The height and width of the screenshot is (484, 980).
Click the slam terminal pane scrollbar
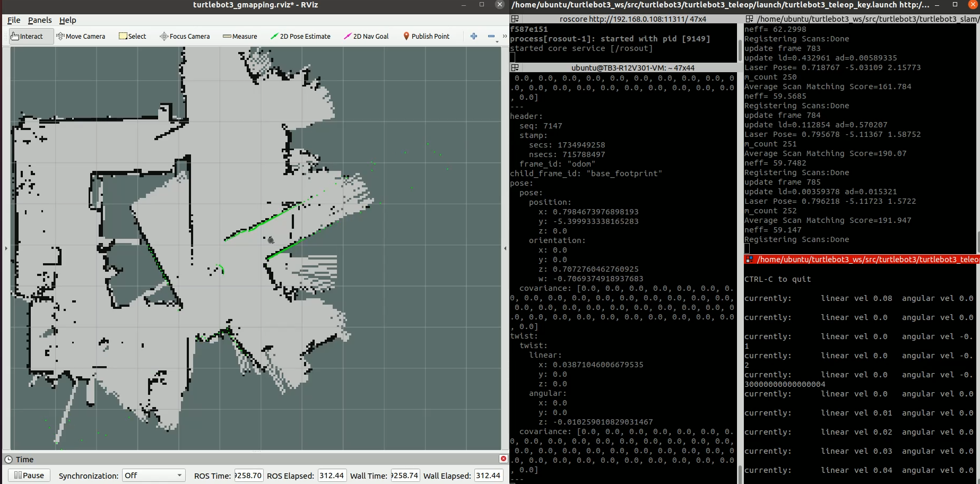click(978, 241)
